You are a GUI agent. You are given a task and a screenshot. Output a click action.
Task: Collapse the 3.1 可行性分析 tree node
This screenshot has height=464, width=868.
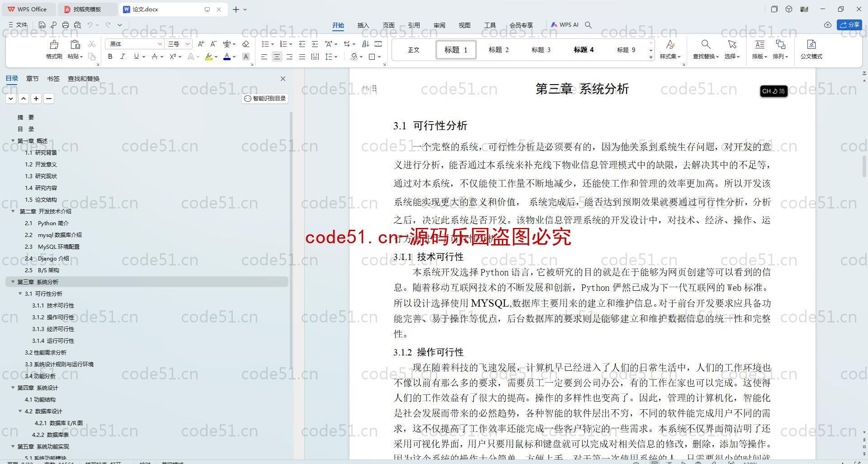tap(20, 294)
